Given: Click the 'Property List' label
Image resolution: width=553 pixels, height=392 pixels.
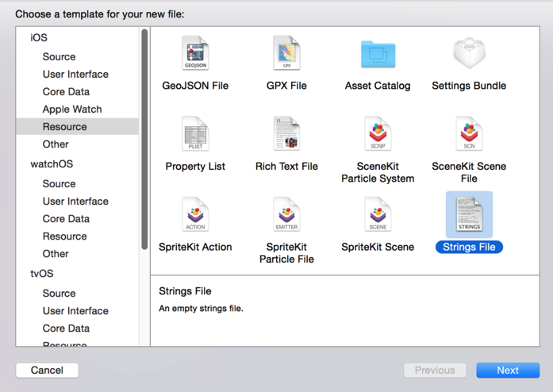Looking at the screenshot, I should click(195, 166).
